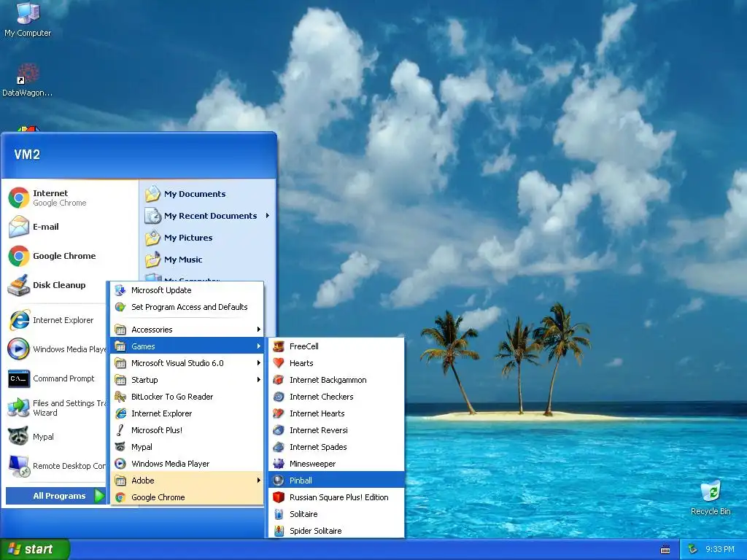Click the Windows Media Player icon in left pane
This screenshot has width=747, height=560.
(x=18, y=349)
